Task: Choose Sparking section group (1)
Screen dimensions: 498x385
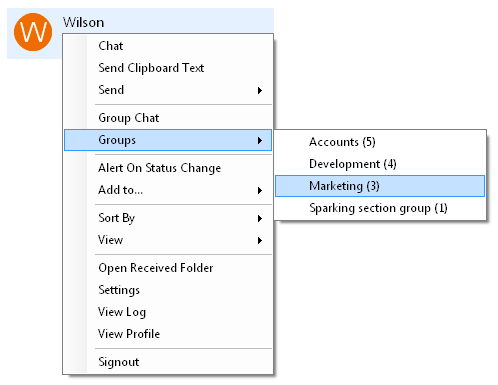Action: (380, 208)
